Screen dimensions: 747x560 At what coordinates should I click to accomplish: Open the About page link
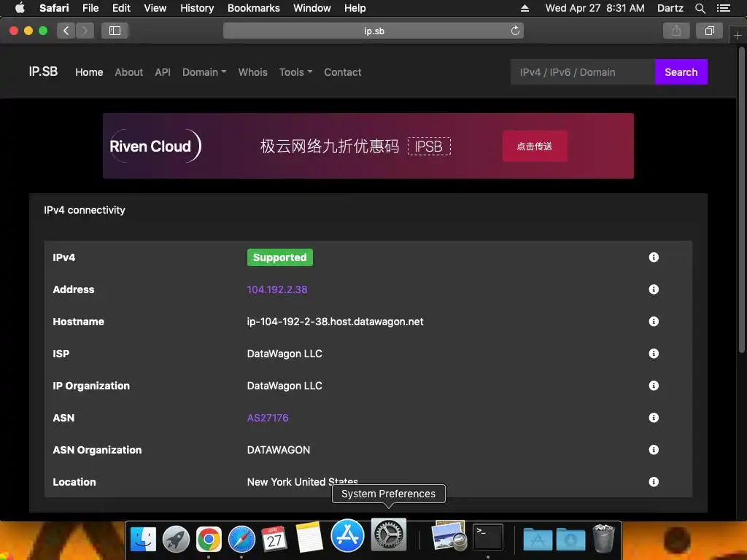(x=128, y=72)
